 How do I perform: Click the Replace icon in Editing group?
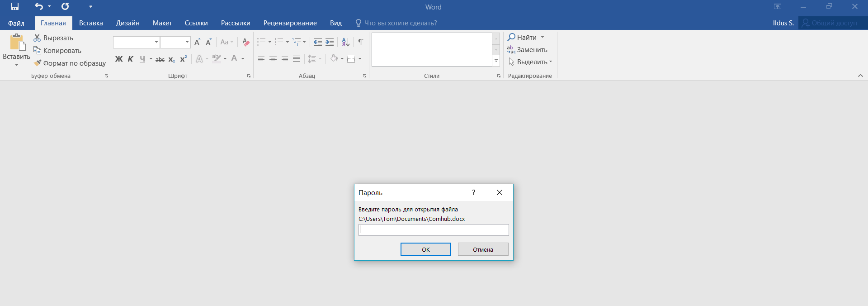tap(511, 50)
